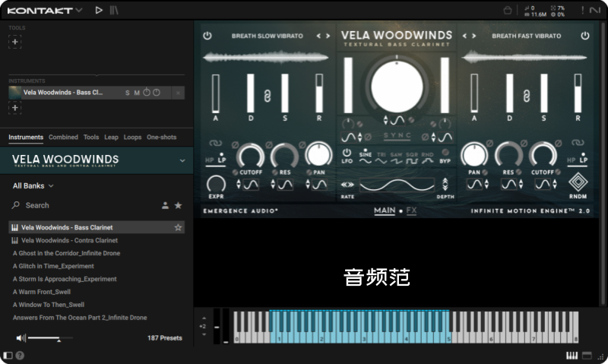Image resolution: width=608 pixels, height=364 pixels.
Task: Select the SINE LFO waveform
Action: 366,157
